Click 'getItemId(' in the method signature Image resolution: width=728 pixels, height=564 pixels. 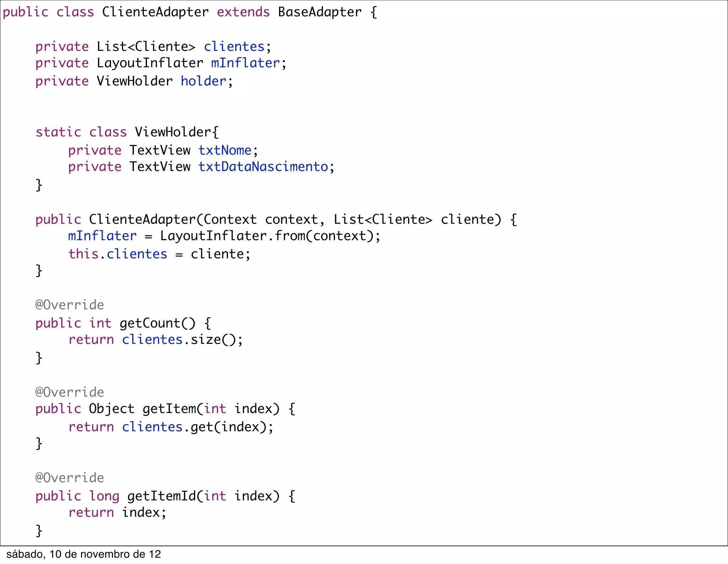[165, 496]
